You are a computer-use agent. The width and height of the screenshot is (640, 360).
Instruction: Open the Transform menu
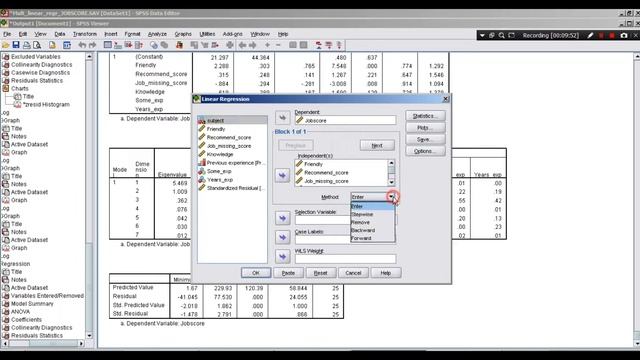(x=85, y=34)
